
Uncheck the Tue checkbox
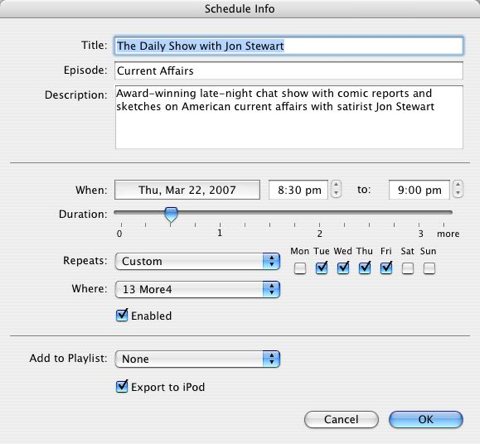point(321,268)
